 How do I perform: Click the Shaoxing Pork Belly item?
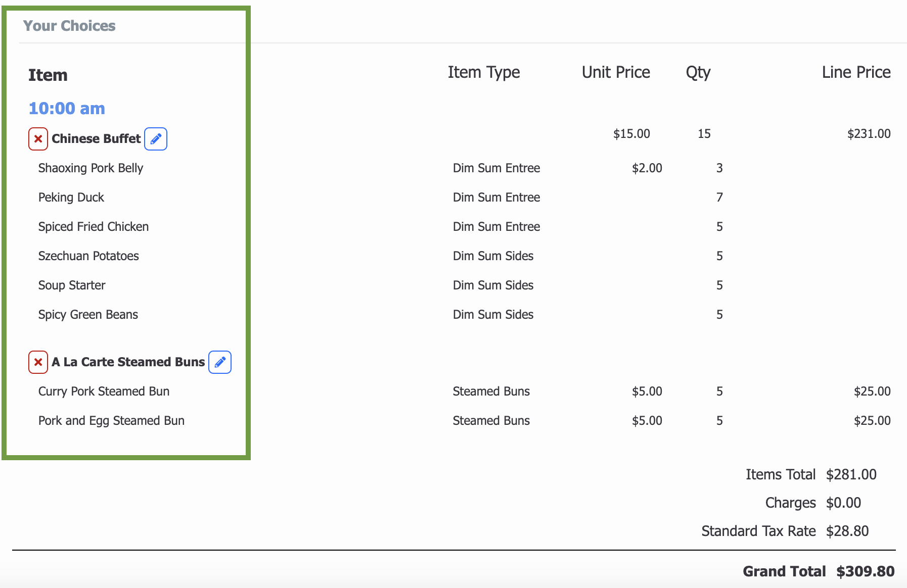pyautogui.click(x=90, y=168)
